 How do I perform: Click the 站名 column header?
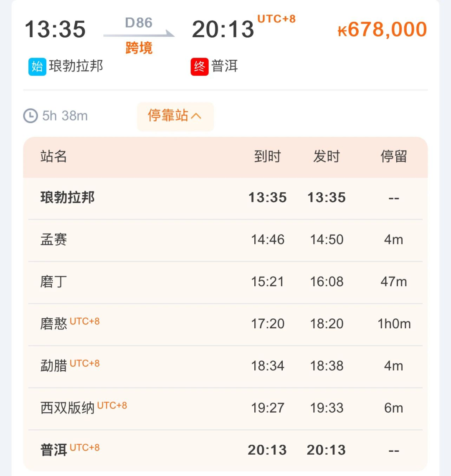53,156
